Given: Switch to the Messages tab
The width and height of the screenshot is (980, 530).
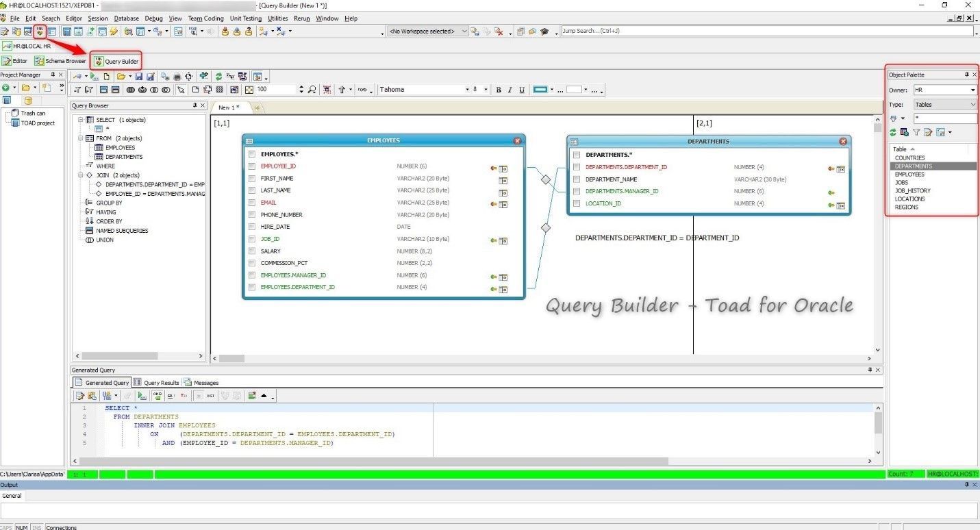Looking at the screenshot, I should (x=201, y=383).
